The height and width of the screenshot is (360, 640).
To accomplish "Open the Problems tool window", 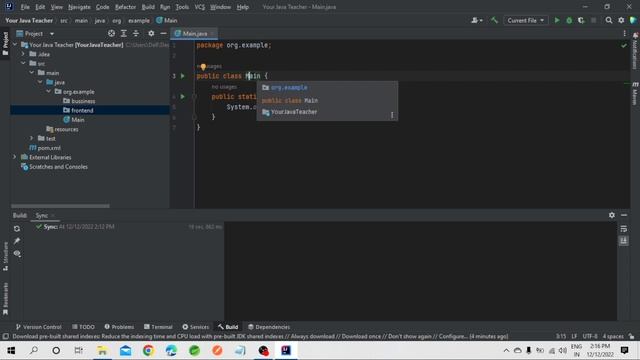I will pyautogui.click(x=119, y=327).
